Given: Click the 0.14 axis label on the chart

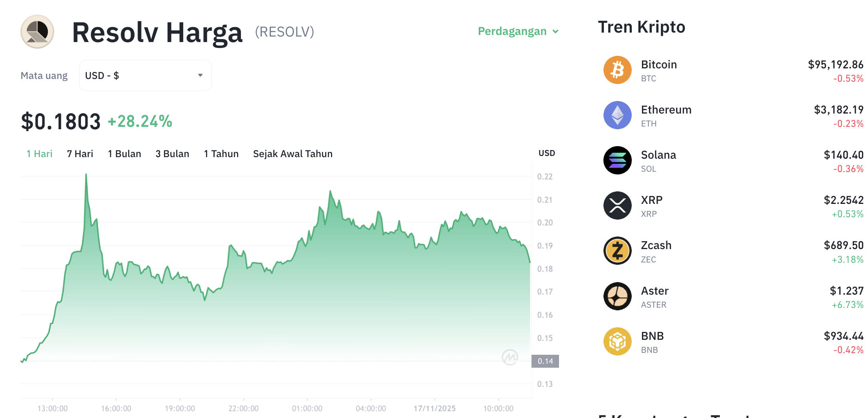Looking at the screenshot, I should [x=546, y=361].
